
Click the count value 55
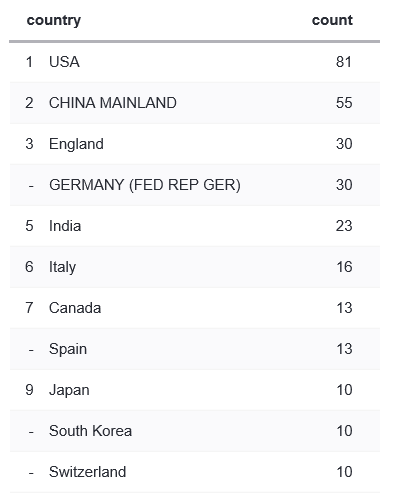344,103
